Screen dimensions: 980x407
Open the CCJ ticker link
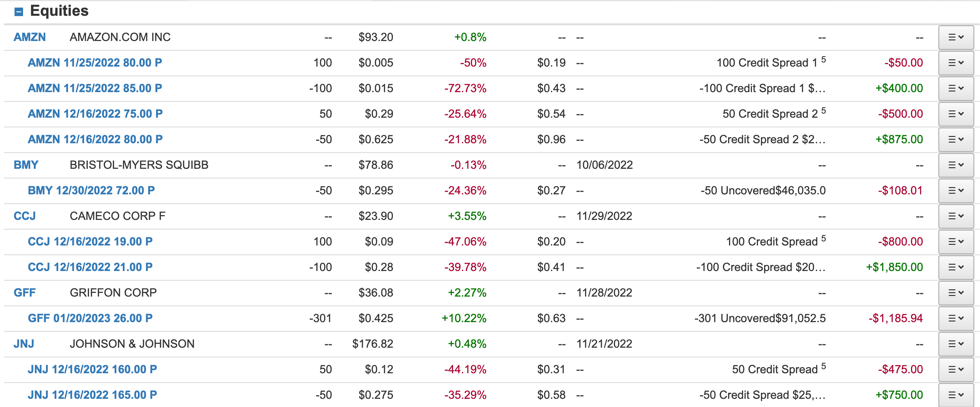click(x=25, y=216)
